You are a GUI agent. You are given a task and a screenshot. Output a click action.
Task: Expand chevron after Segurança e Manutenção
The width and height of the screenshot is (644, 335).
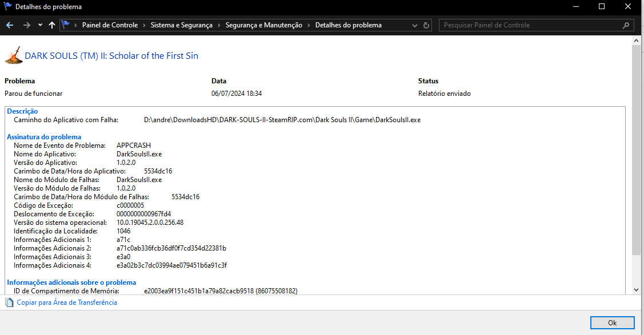click(309, 26)
